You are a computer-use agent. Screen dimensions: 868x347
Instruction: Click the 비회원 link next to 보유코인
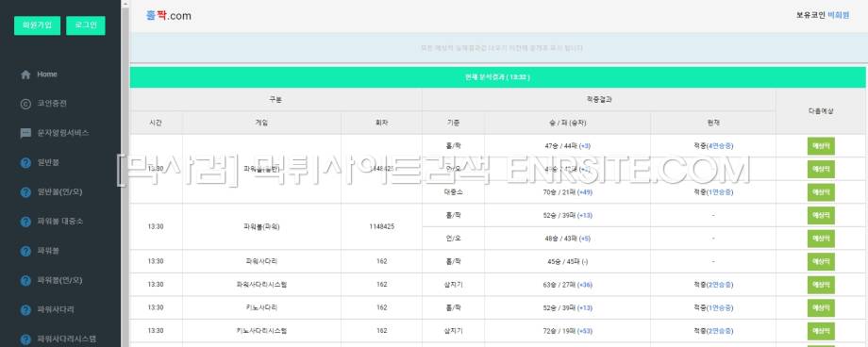click(838, 15)
